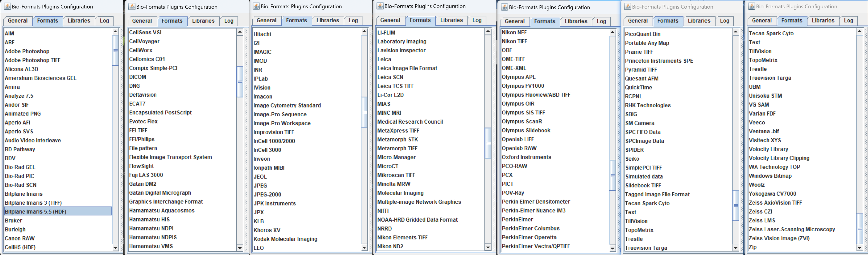Screen dimensions: 868x255
Task: Click the scroll-down arrow below CellH5 (HDF) list
Action: coord(115,247)
